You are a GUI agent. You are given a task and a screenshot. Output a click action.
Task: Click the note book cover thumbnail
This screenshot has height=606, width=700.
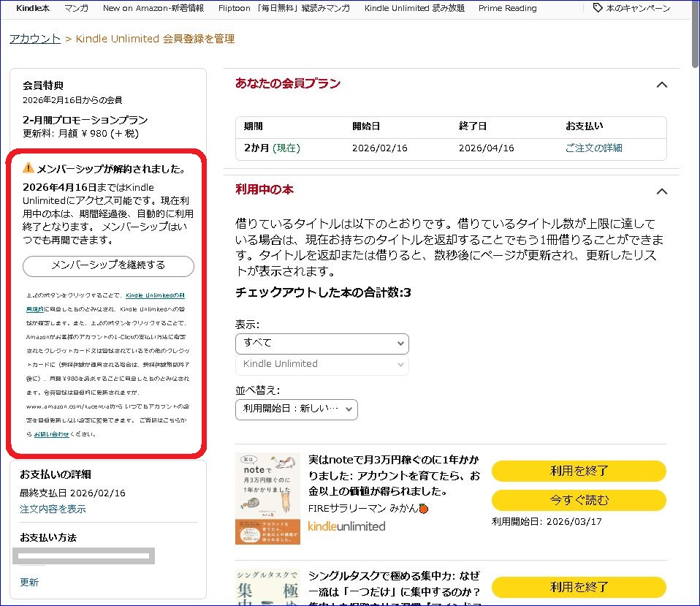point(267,499)
